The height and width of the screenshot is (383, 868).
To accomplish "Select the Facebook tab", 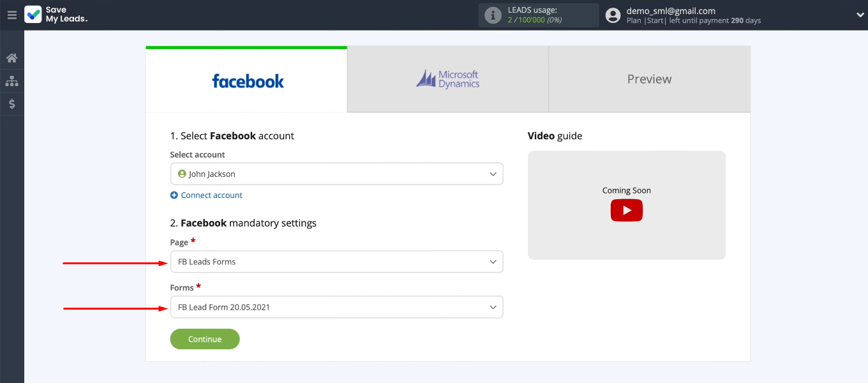I will [x=247, y=80].
